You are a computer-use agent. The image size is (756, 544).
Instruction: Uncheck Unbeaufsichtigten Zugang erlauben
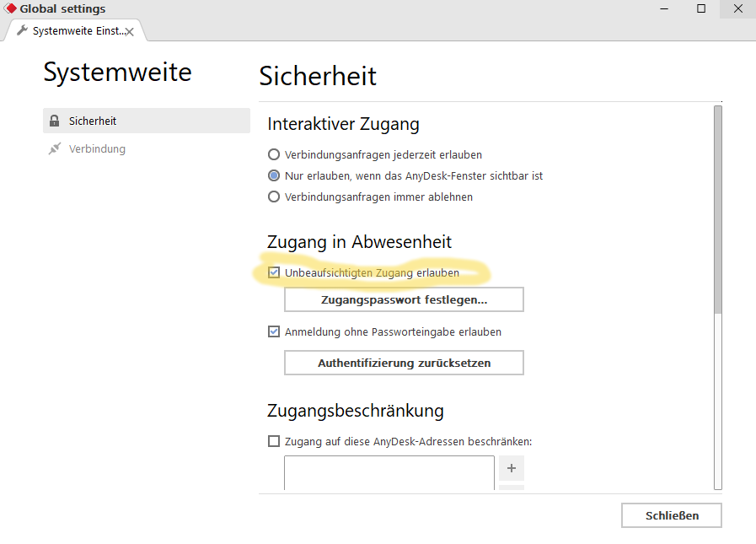point(274,272)
